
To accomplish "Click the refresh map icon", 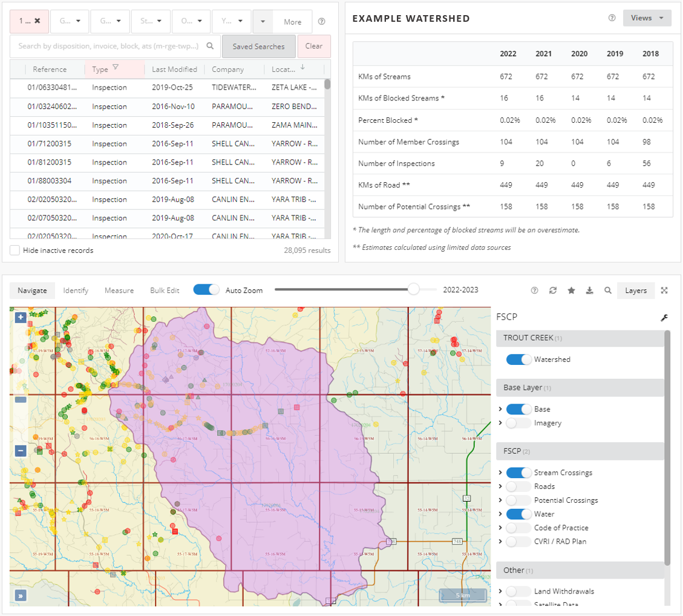I will click(x=552, y=290).
